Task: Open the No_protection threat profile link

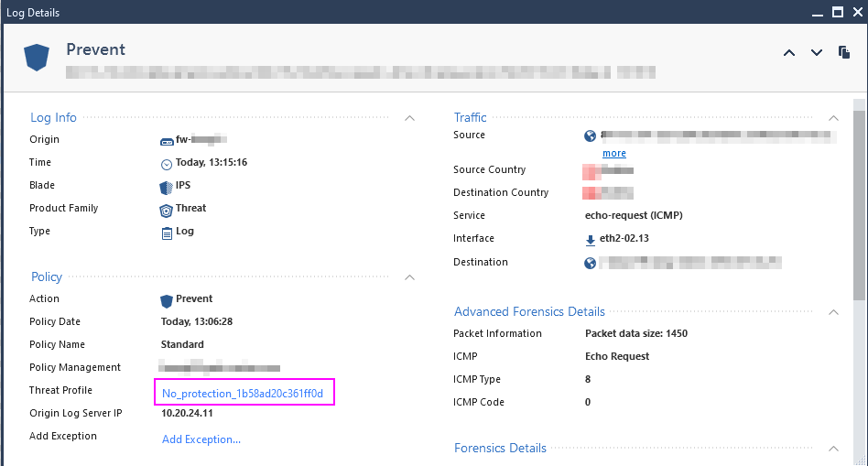Action: pos(244,394)
